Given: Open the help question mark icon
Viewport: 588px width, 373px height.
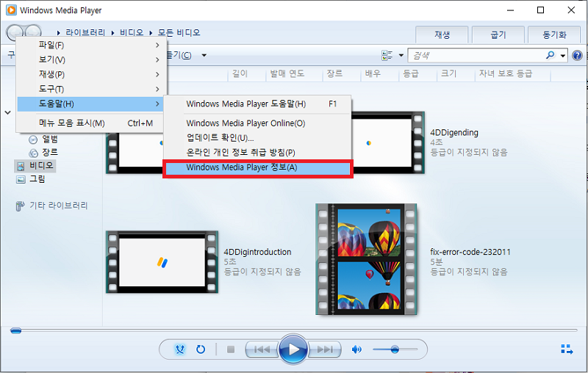Looking at the screenshot, I should [x=577, y=56].
